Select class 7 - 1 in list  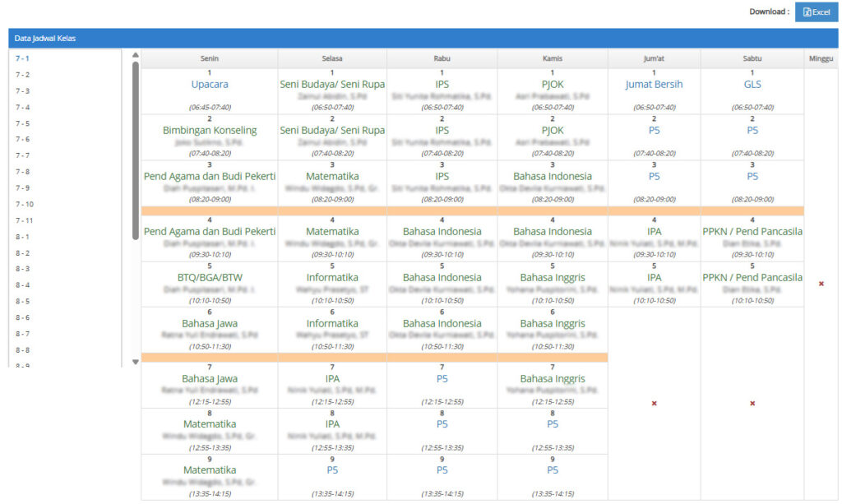pyautogui.click(x=22, y=58)
